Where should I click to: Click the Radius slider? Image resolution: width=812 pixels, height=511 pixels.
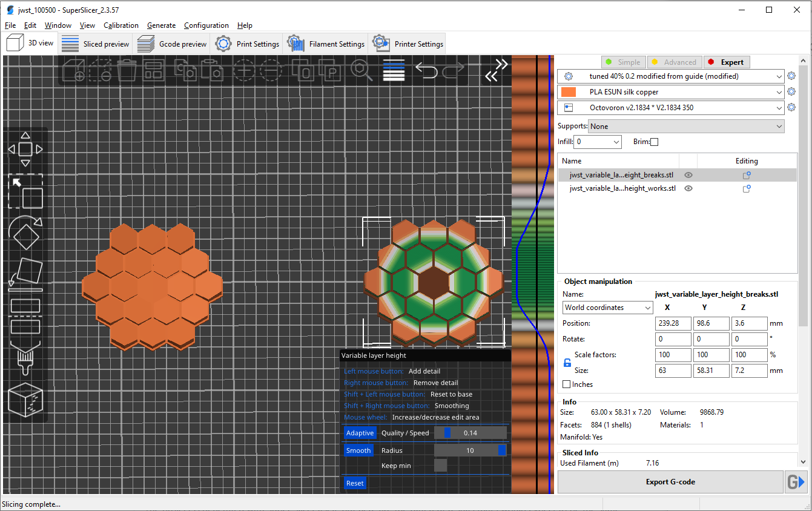point(470,450)
